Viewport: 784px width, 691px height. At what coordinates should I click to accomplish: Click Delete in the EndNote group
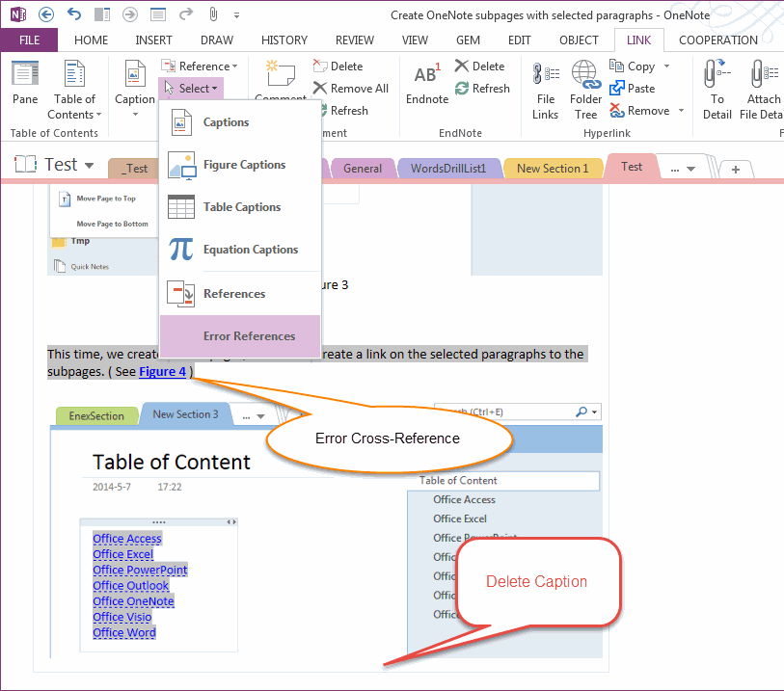[x=480, y=66]
